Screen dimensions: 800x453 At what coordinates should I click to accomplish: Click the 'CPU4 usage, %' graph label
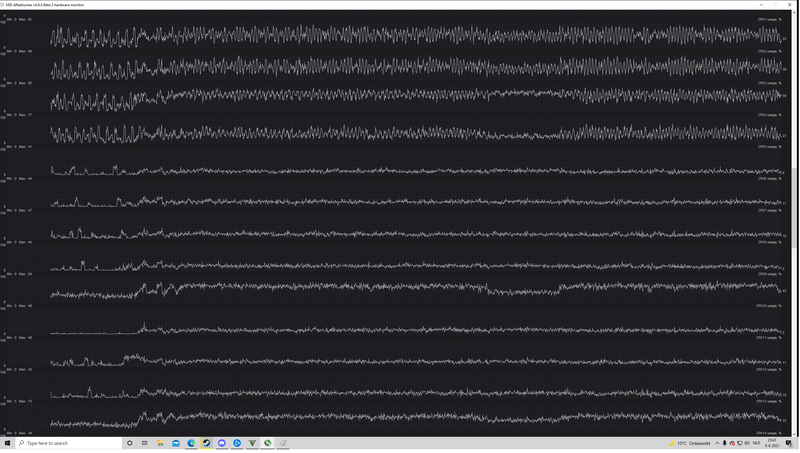click(x=769, y=115)
